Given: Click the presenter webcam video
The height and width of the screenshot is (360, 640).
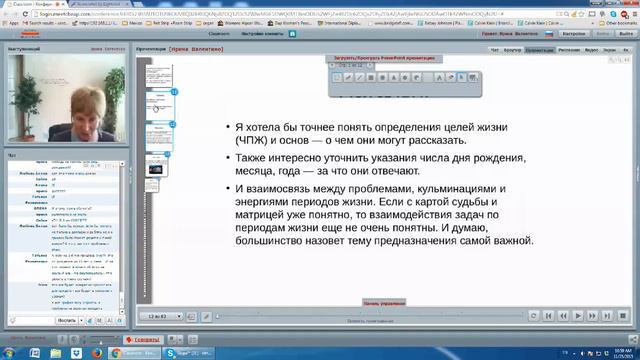Looking at the screenshot, I should pyautogui.click(x=67, y=98).
